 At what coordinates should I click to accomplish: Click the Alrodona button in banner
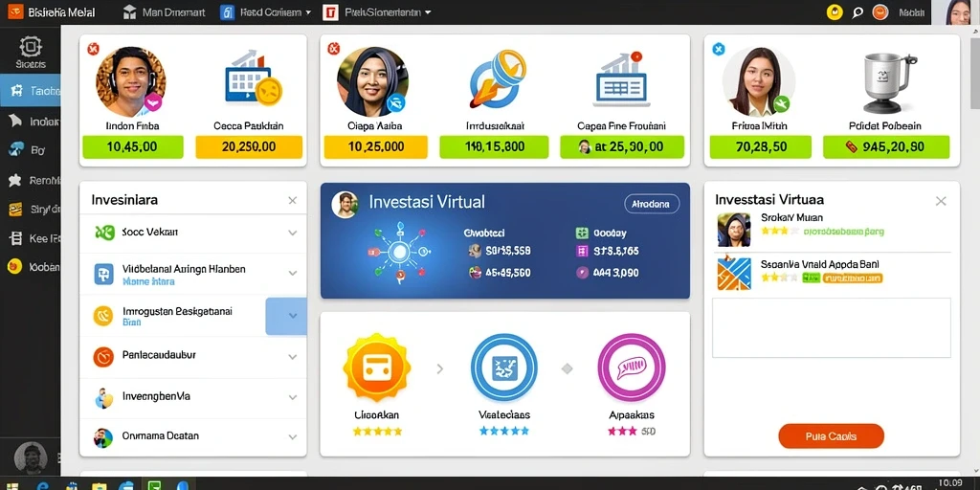(652, 204)
